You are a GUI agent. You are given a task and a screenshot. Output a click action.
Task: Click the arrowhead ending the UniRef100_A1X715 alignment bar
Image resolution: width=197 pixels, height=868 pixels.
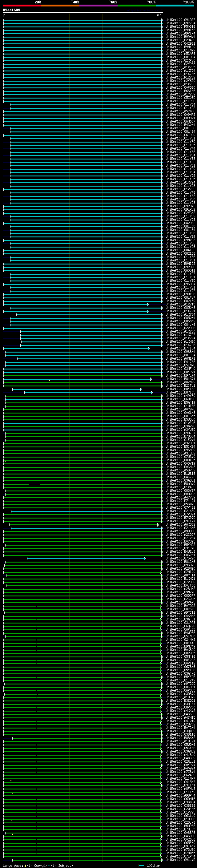148,304
